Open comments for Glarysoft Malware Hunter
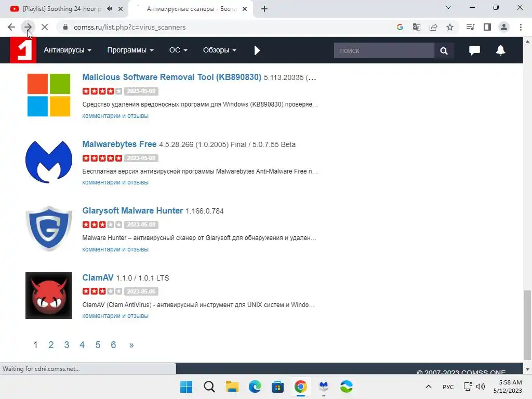 pos(115,249)
